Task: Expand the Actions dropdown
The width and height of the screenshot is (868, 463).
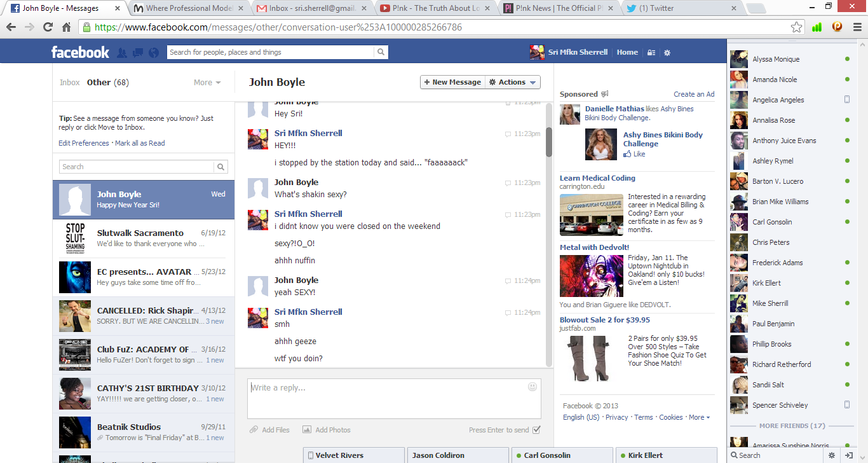Action: click(513, 82)
